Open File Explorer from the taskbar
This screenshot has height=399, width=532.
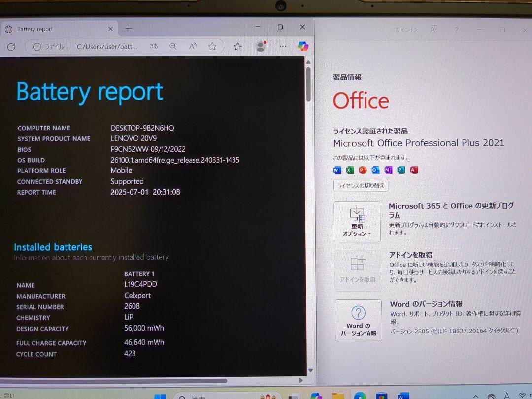338,396
